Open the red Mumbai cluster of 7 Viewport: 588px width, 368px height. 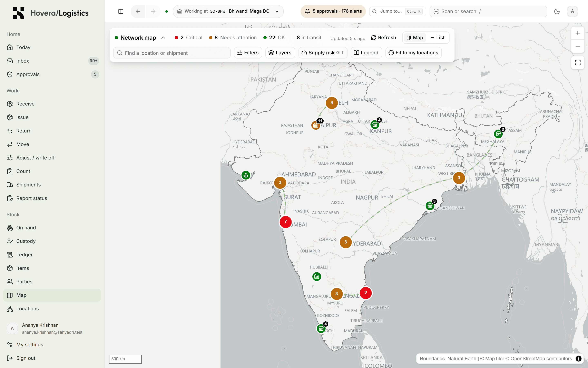coord(285,222)
